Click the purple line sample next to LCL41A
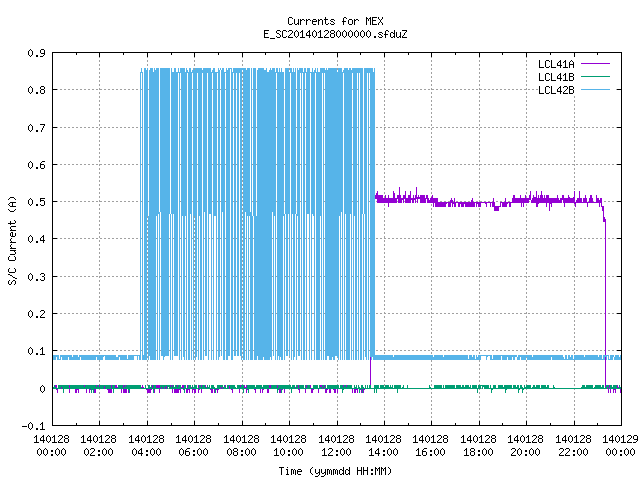The image size is (640, 480). (x=595, y=64)
